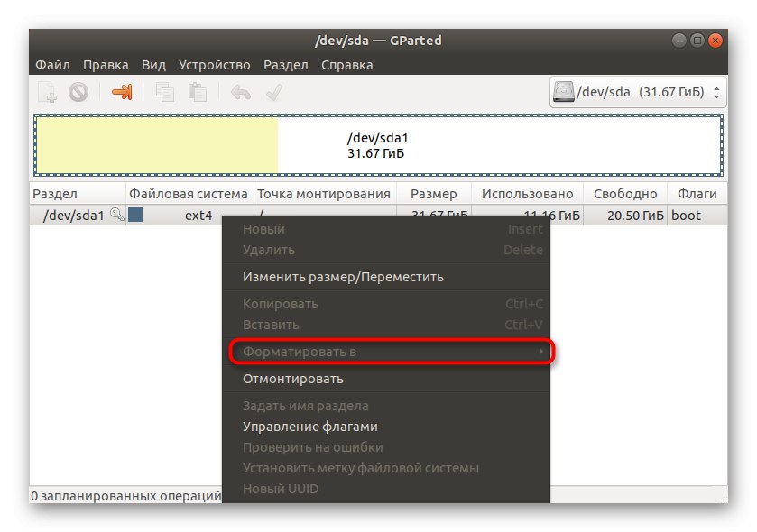Click the key lock icon next to /dev/sda1
The height and width of the screenshot is (532, 757).
[x=116, y=214]
